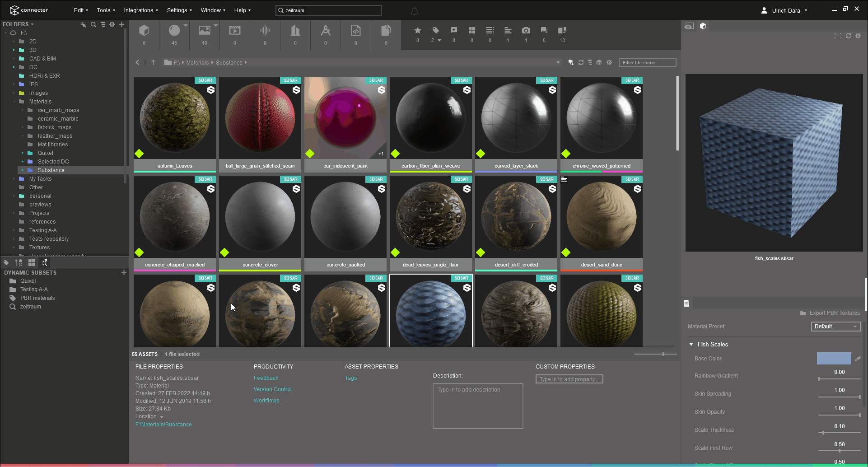Viewport: 868px width, 467px height.
Task: Open the Integrations menu
Action: (x=141, y=10)
